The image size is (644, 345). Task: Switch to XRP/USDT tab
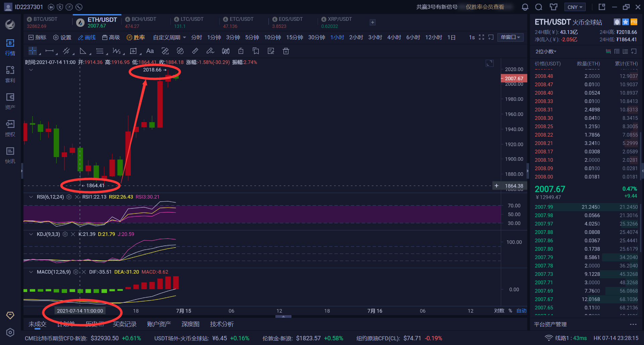[x=341, y=22]
